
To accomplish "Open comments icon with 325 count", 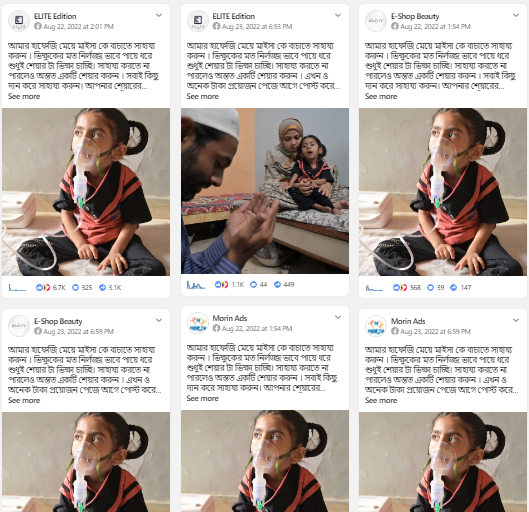I will (x=76, y=287).
